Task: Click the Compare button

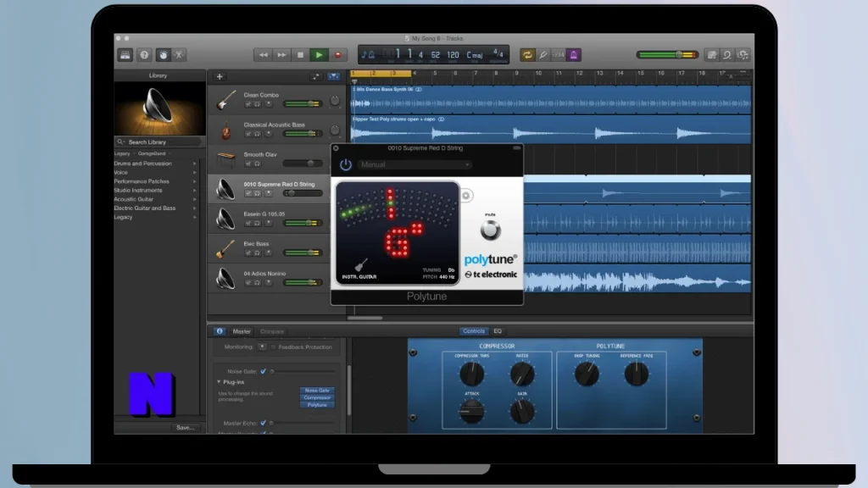Action: 272,331
